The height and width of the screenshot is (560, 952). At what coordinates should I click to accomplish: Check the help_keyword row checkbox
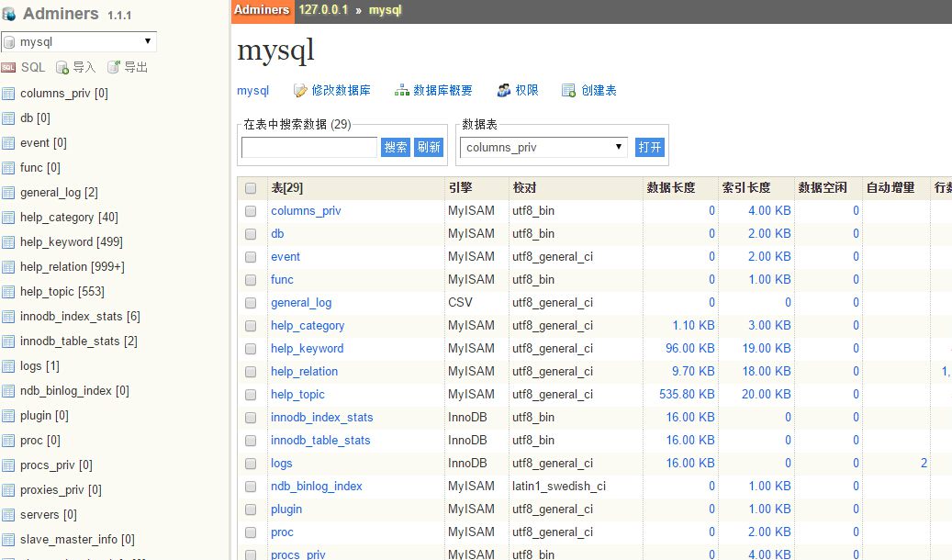click(251, 349)
